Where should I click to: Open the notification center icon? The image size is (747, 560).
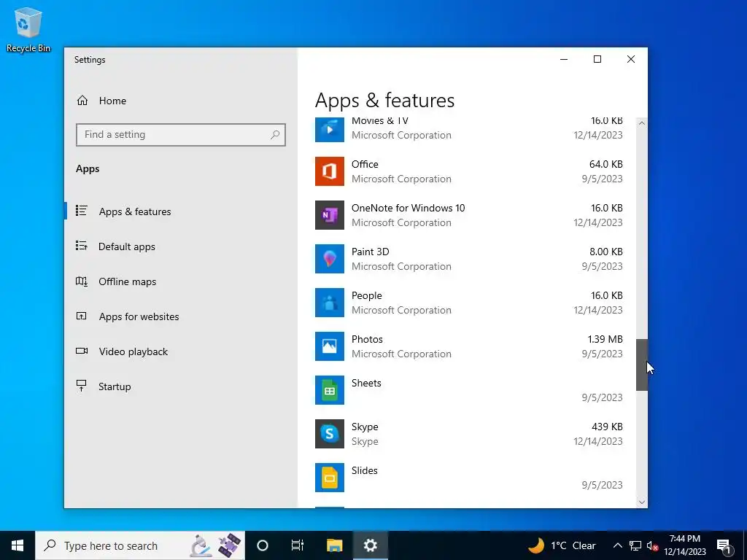[724, 545]
